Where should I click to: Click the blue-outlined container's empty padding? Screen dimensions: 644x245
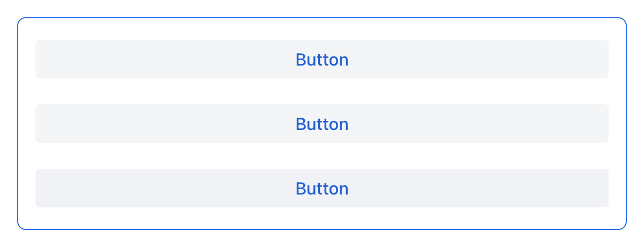click(322, 218)
